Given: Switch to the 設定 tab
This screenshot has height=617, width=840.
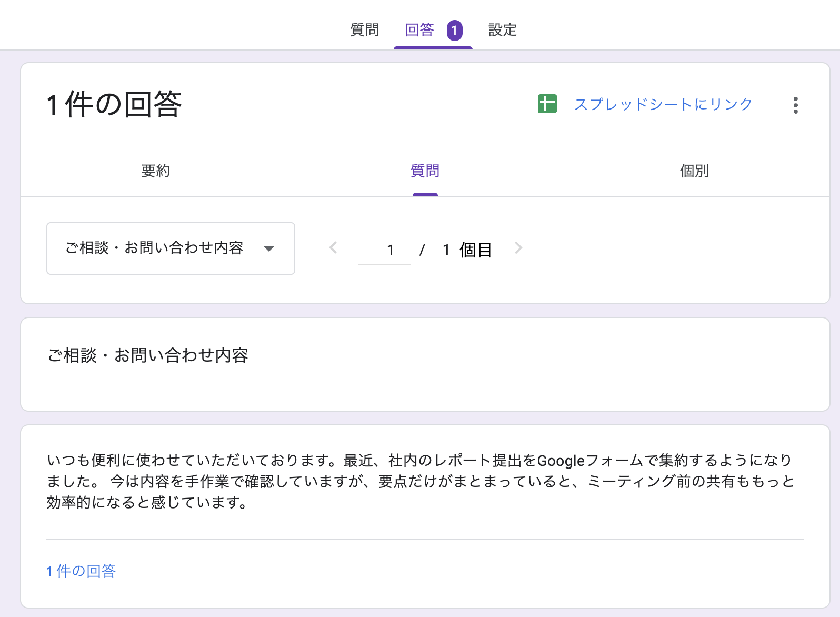Looking at the screenshot, I should pyautogui.click(x=502, y=30).
